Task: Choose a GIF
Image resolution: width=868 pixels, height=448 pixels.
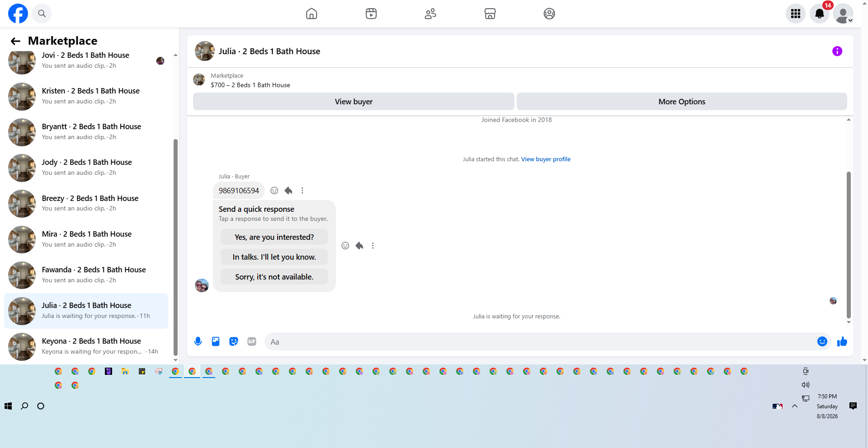Action: (252, 341)
